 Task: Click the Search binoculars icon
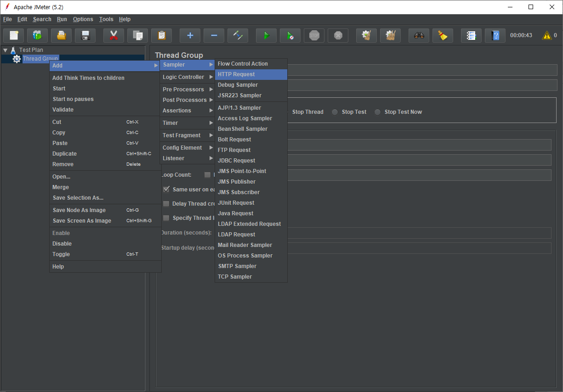419,35
